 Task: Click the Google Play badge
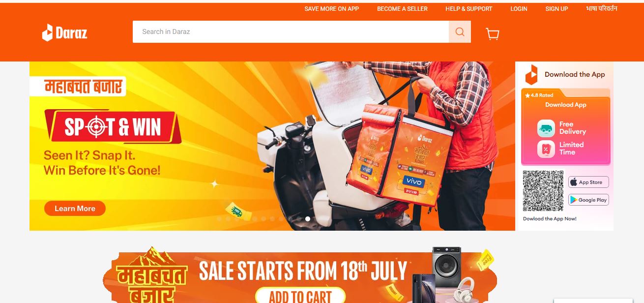tap(588, 200)
